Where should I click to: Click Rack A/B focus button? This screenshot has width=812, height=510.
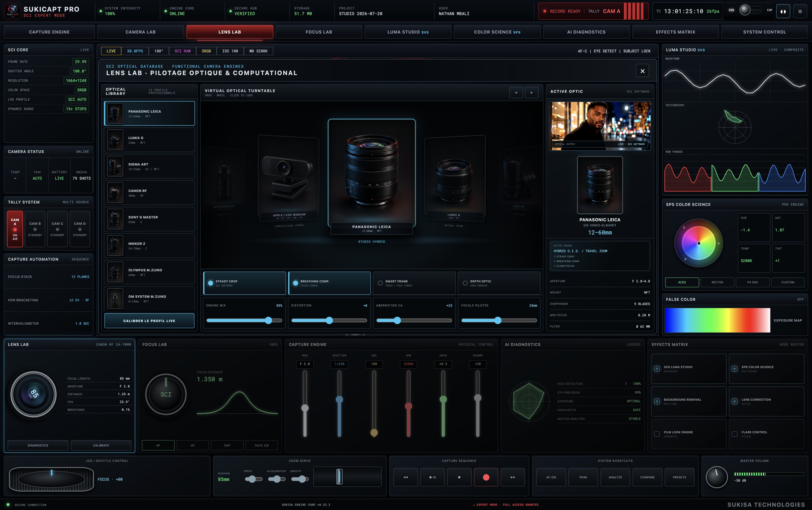point(262,445)
